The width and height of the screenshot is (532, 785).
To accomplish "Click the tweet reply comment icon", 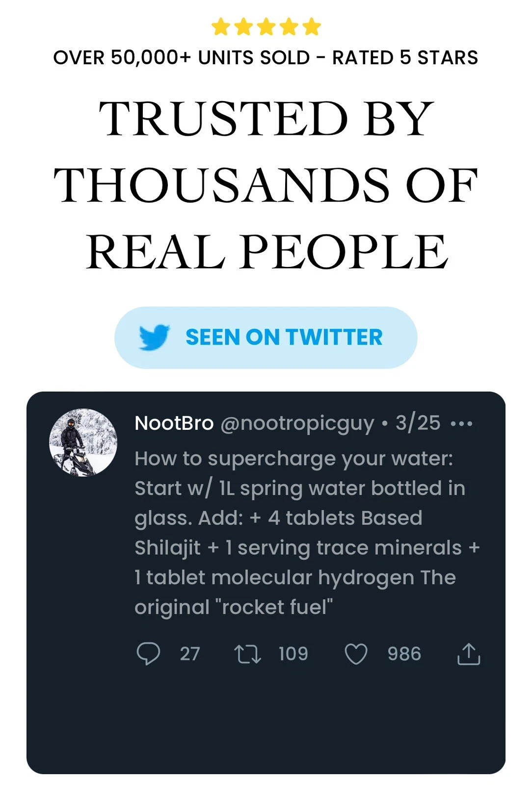I will [148, 654].
